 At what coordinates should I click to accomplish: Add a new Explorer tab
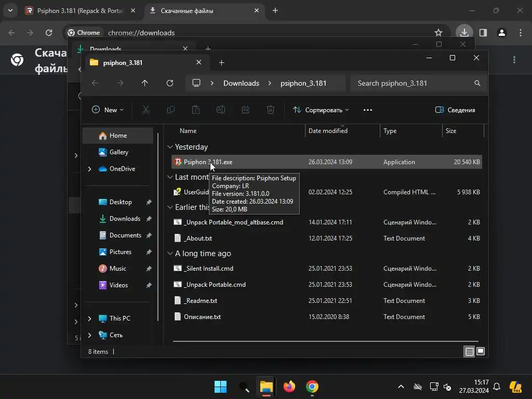(221, 63)
